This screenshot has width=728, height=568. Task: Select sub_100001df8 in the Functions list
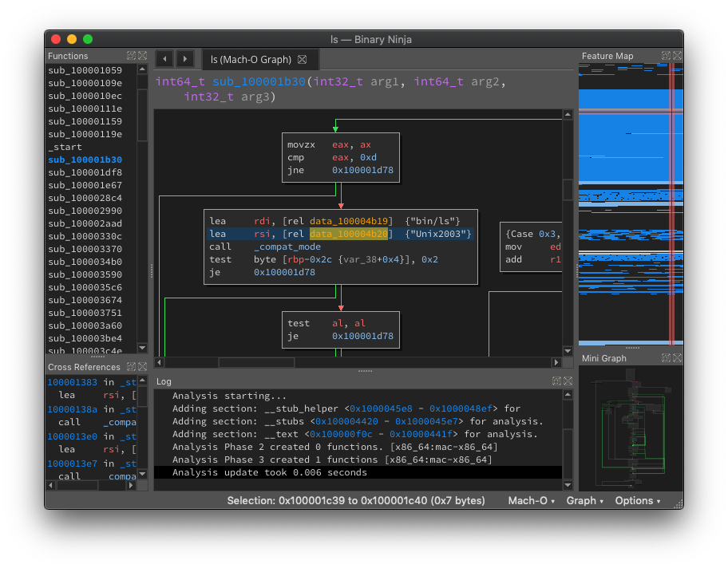click(x=85, y=172)
